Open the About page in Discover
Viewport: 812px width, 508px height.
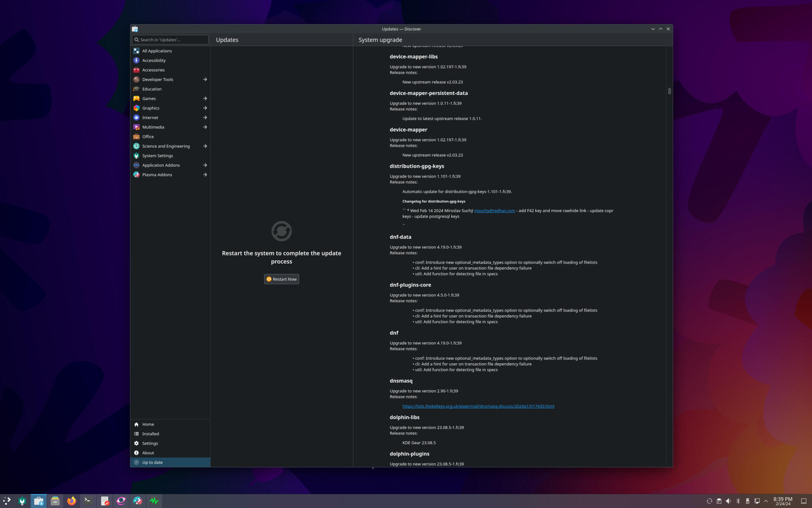click(x=170, y=453)
